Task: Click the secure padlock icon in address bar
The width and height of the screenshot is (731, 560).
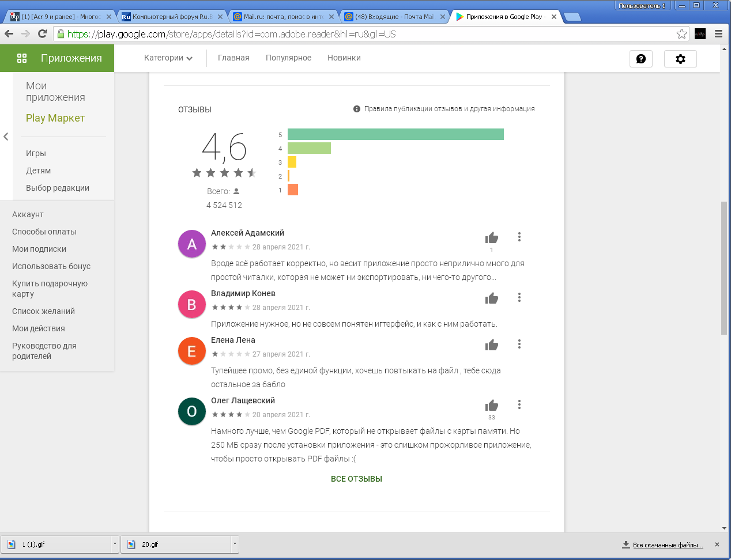Action: pyautogui.click(x=61, y=34)
